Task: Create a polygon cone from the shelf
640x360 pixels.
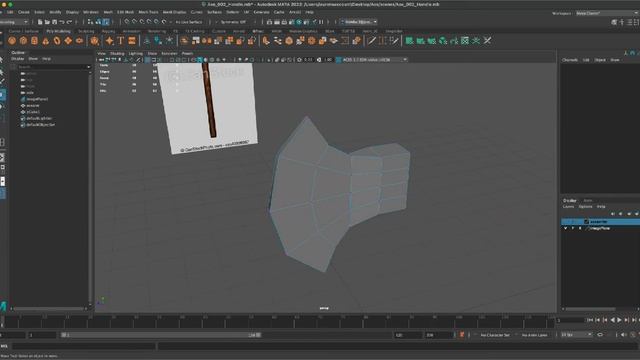Action: tap(45, 40)
